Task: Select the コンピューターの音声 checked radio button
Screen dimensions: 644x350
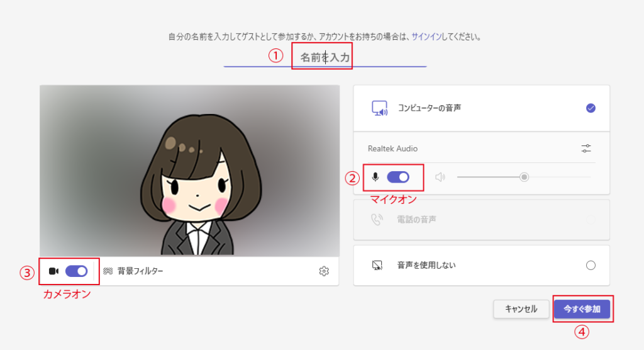Action: pos(591,108)
